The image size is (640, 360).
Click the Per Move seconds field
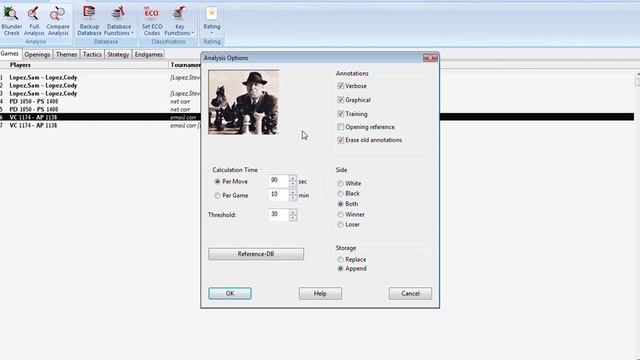coord(279,181)
